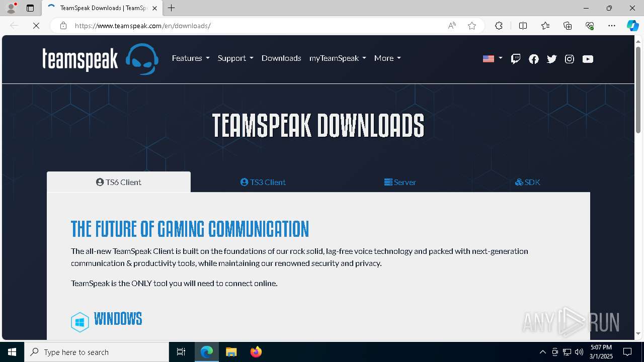Show hidden system tray icons

tap(542, 352)
